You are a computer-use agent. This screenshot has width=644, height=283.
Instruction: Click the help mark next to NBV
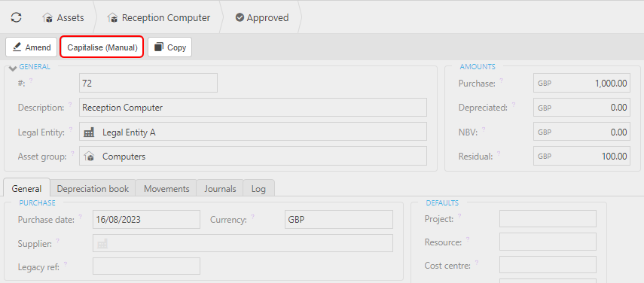484,129
